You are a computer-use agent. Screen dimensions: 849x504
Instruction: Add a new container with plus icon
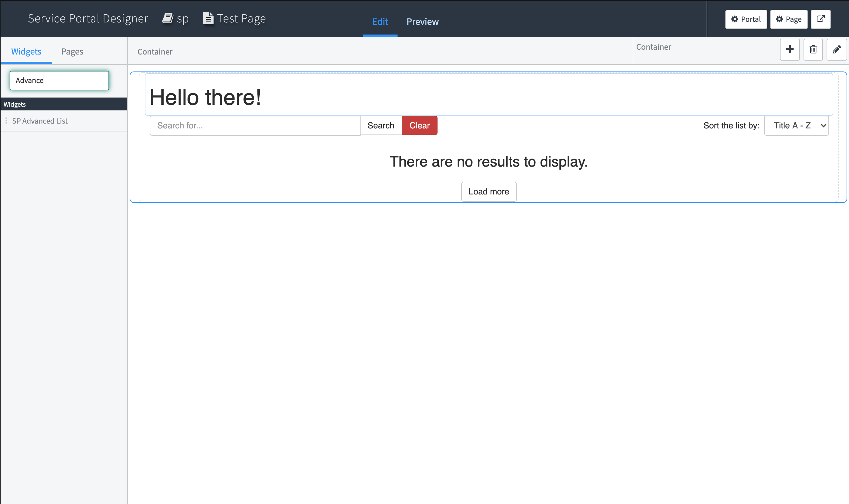click(790, 50)
